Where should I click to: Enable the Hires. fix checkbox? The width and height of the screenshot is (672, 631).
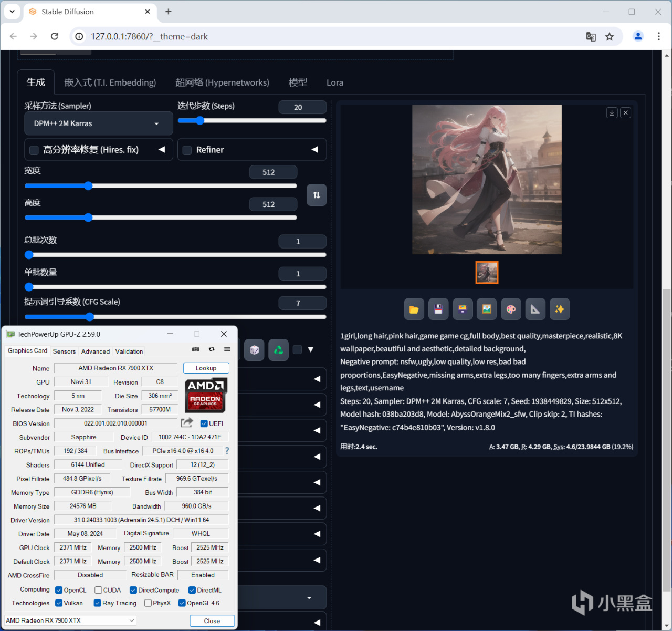point(34,150)
